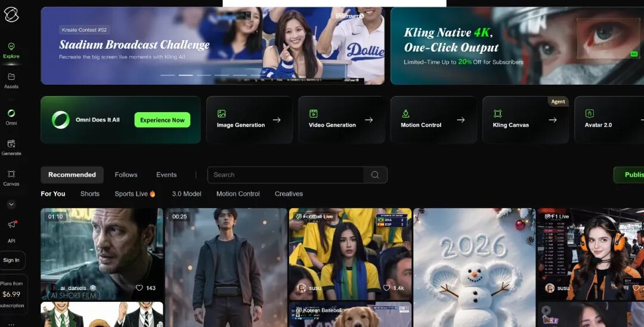Select the first banner carousel indicator
This screenshot has width=644, height=327.
(x=168, y=75)
